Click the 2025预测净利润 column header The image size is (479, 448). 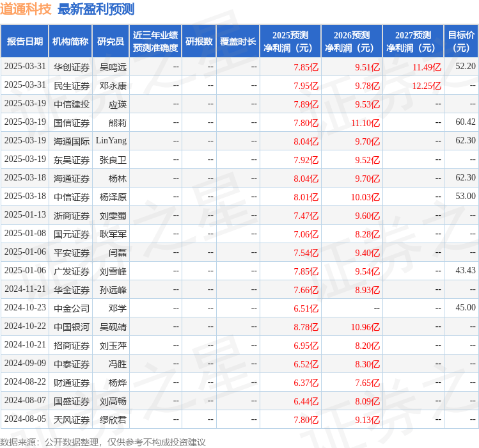[290, 42]
